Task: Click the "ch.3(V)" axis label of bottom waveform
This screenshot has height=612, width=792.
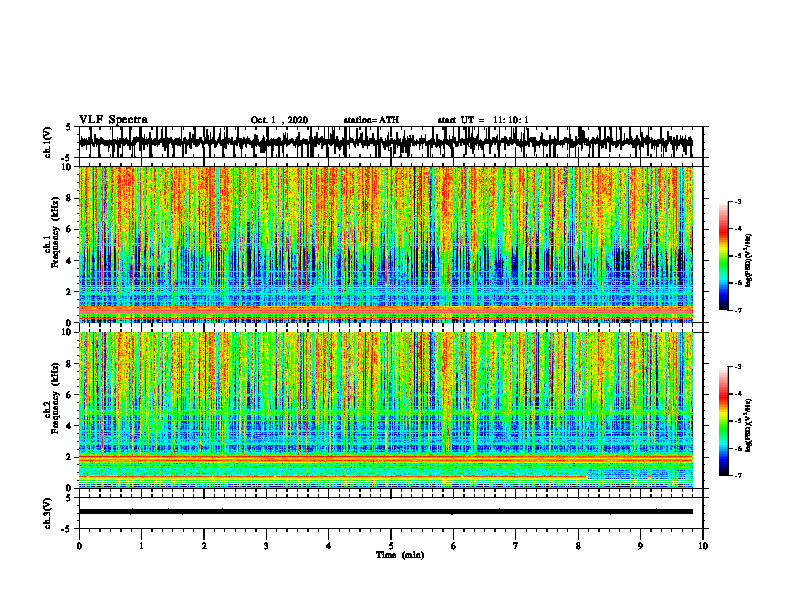Action: click(48, 513)
